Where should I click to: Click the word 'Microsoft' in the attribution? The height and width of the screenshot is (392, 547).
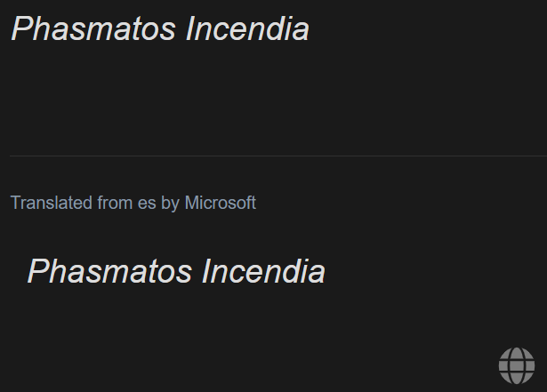(x=220, y=203)
